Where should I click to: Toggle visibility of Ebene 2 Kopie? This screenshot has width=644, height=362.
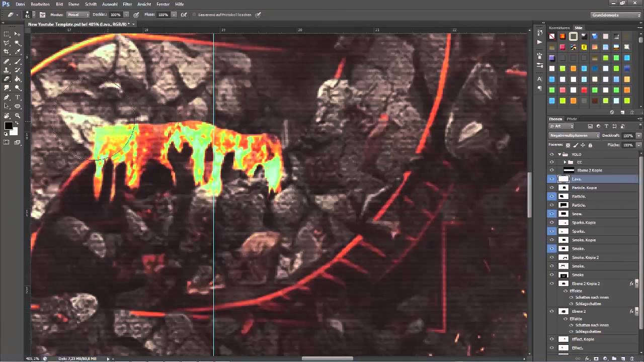tap(552, 170)
